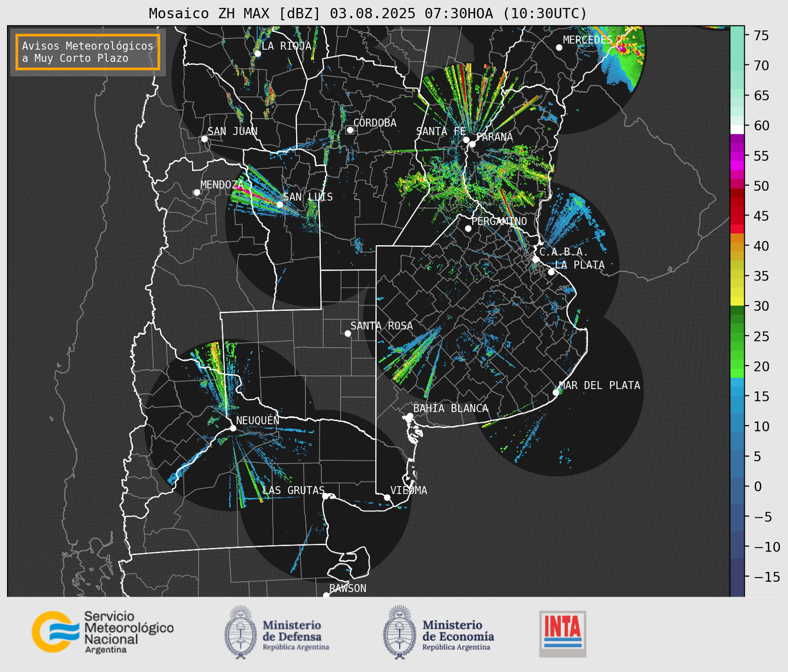This screenshot has width=788, height=672.
Task: Click the Avisos Meteorológicos a Muy Corto Plazo box
Action: point(88,52)
